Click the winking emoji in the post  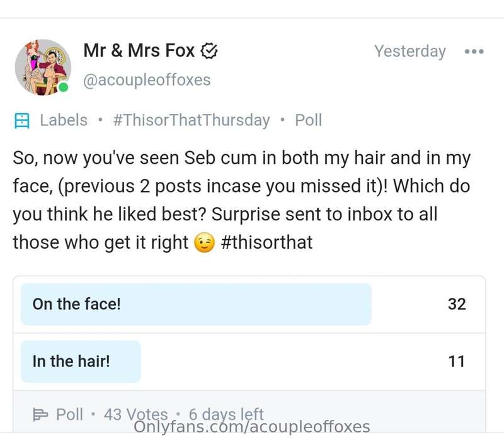(205, 243)
